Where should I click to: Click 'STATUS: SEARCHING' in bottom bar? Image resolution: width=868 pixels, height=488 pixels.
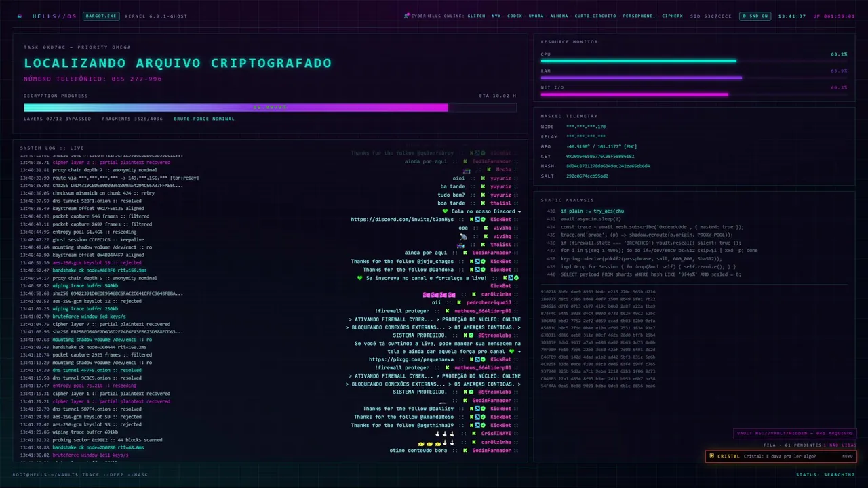(825, 474)
